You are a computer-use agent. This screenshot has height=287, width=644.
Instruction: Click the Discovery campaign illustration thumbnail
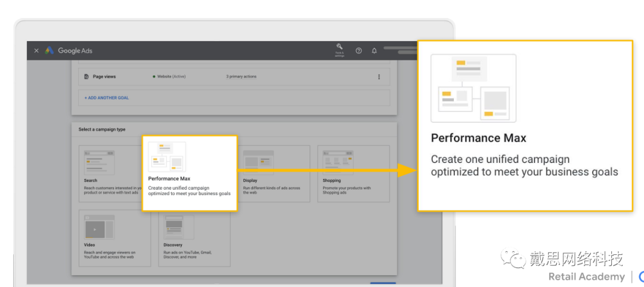(179, 227)
